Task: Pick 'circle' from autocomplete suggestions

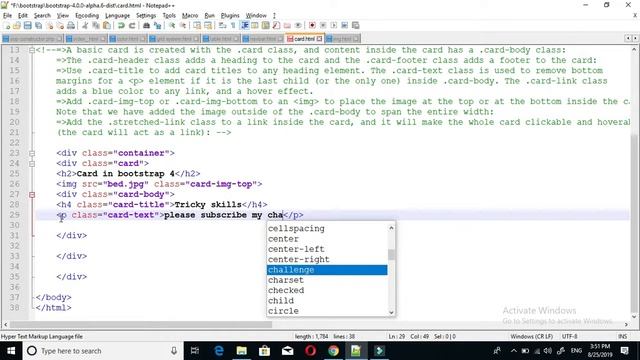Action: 327,311
